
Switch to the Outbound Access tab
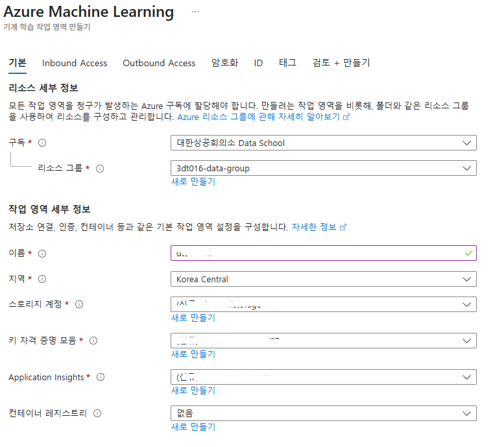click(159, 63)
